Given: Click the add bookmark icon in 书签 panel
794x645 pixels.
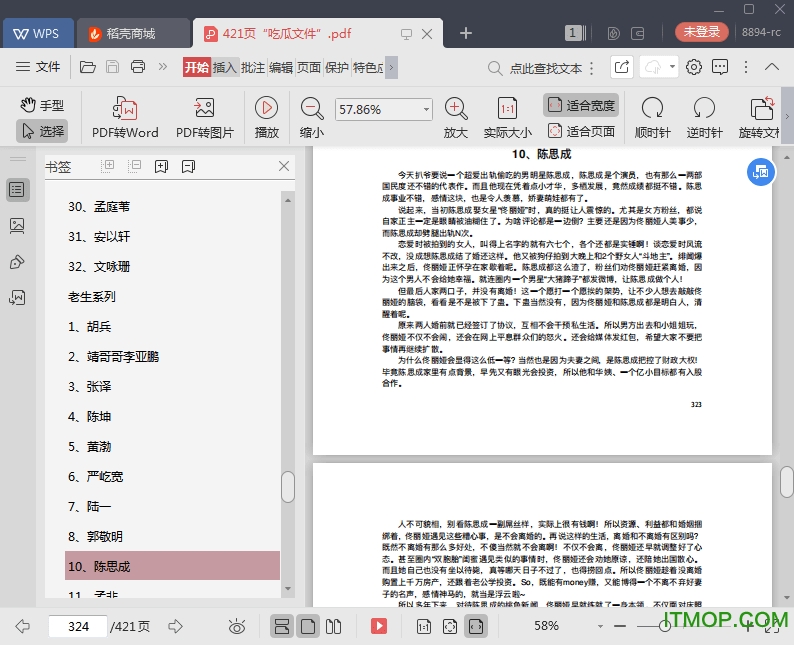Looking at the screenshot, I should coord(161,166).
